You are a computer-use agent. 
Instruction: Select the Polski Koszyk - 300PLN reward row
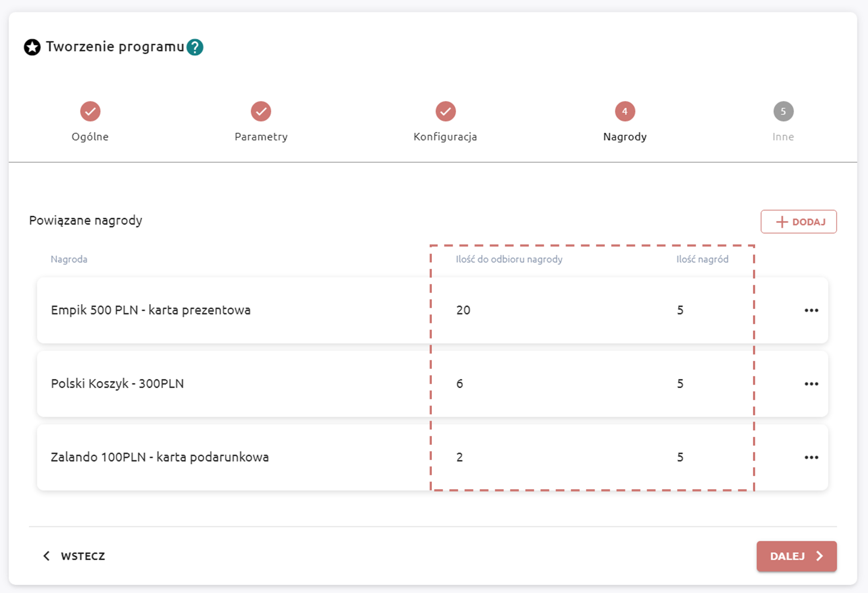pos(118,383)
